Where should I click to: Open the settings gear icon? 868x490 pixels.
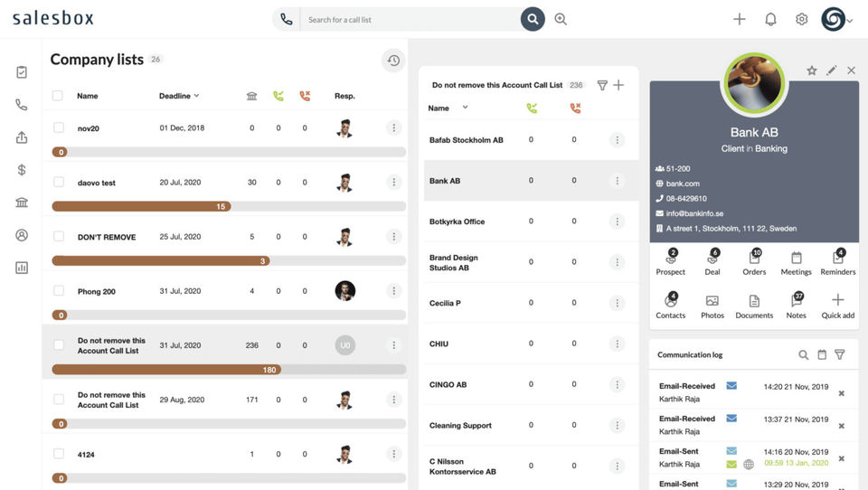coord(802,19)
